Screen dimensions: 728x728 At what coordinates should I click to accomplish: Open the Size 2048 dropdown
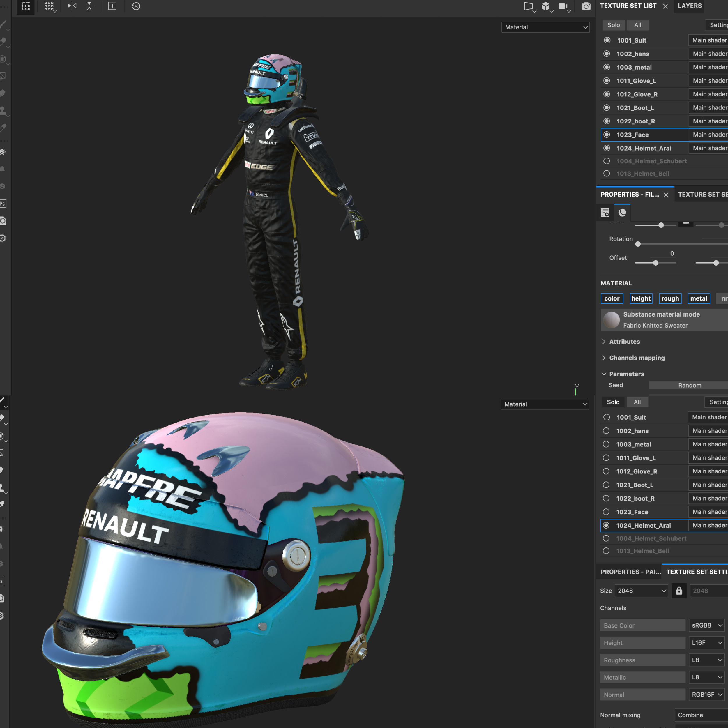tap(641, 591)
